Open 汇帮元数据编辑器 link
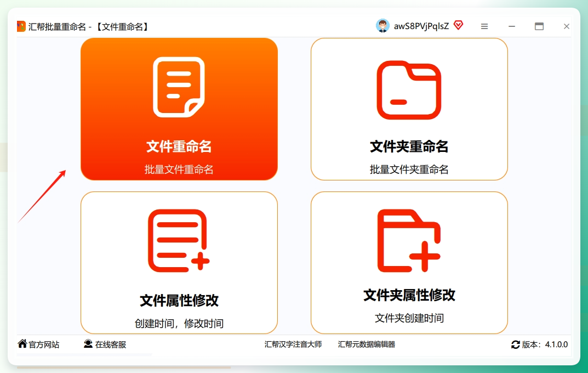 tap(367, 344)
